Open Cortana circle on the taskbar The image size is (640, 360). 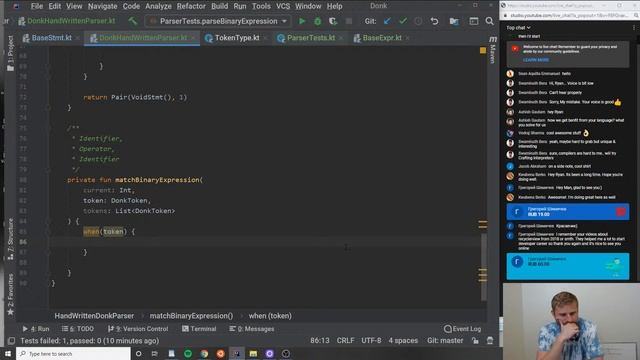tap(138, 353)
